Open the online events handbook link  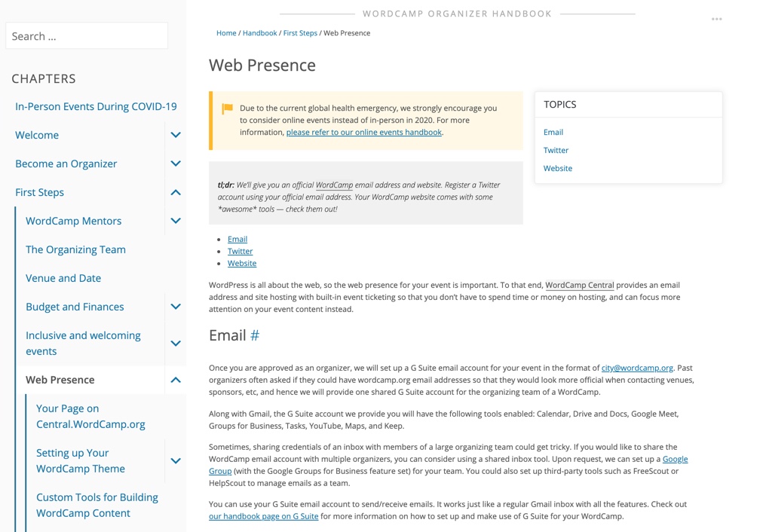click(x=363, y=132)
